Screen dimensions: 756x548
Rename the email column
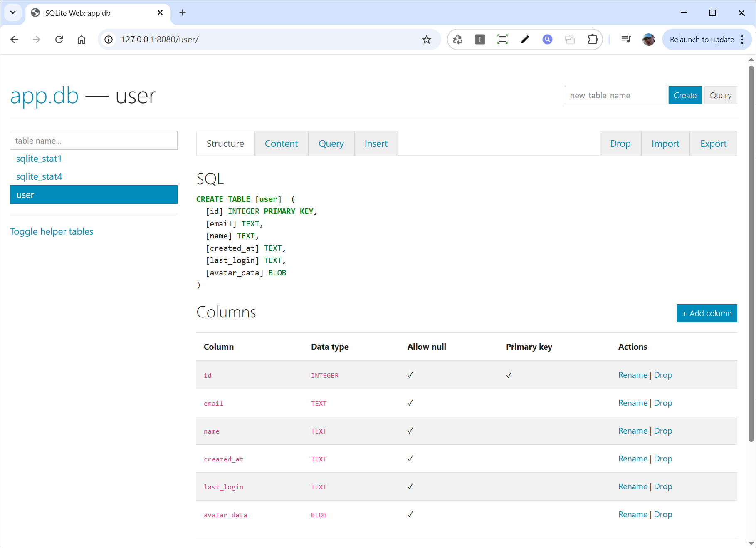tap(632, 403)
